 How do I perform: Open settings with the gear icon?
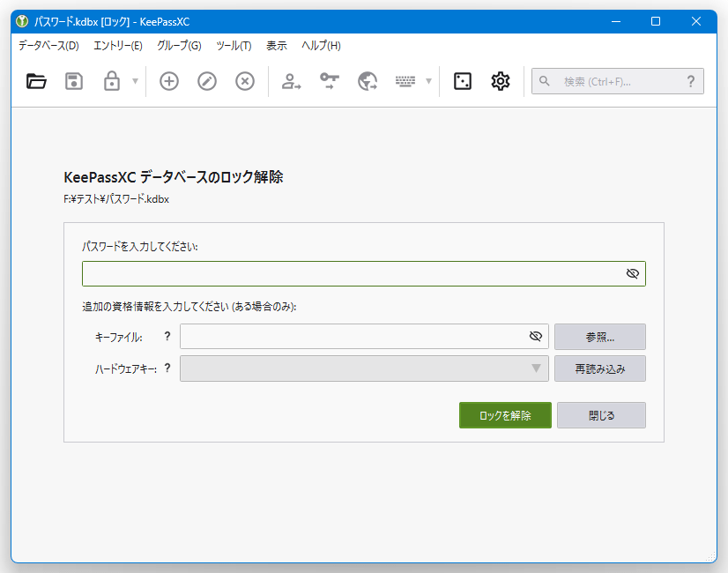[x=501, y=81]
